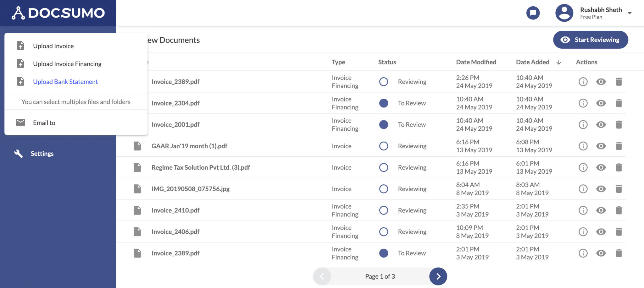The height and width of the screenshot is (288, 644).
Task: Toggle Date Added sort arrow
Action: (559, 62)
